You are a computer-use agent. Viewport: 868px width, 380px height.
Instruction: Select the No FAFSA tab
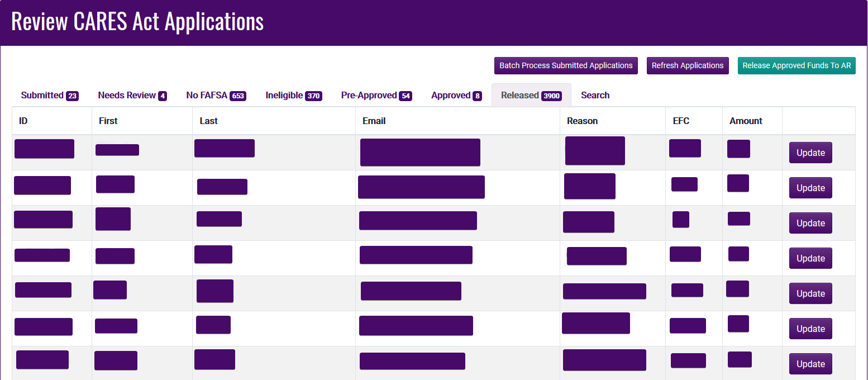tap(216, 96)
